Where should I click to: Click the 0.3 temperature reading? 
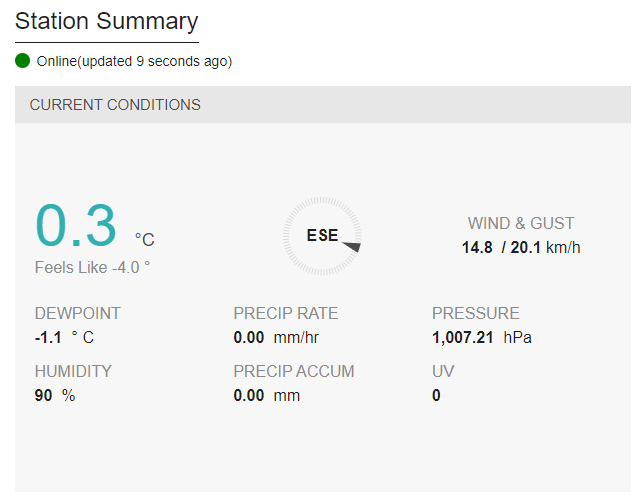[x=76, y=226]
